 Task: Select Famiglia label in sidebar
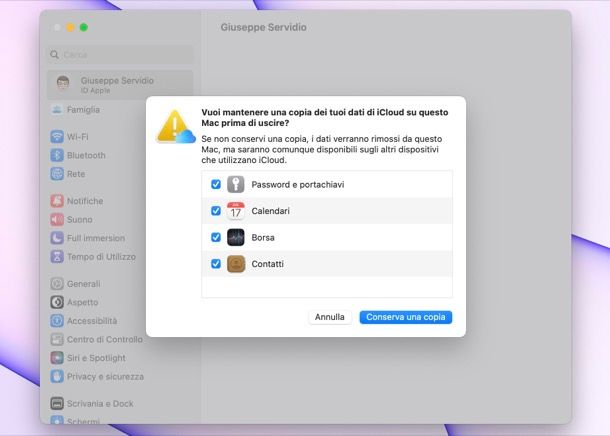(x=83, y=110)
